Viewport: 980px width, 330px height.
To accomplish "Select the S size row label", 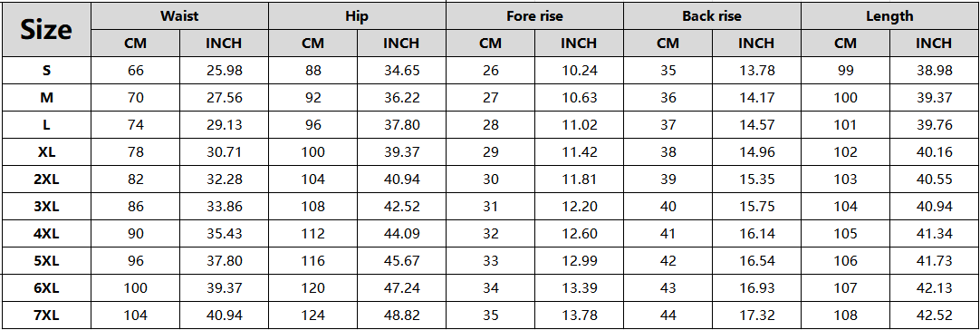I will (46, 70).
